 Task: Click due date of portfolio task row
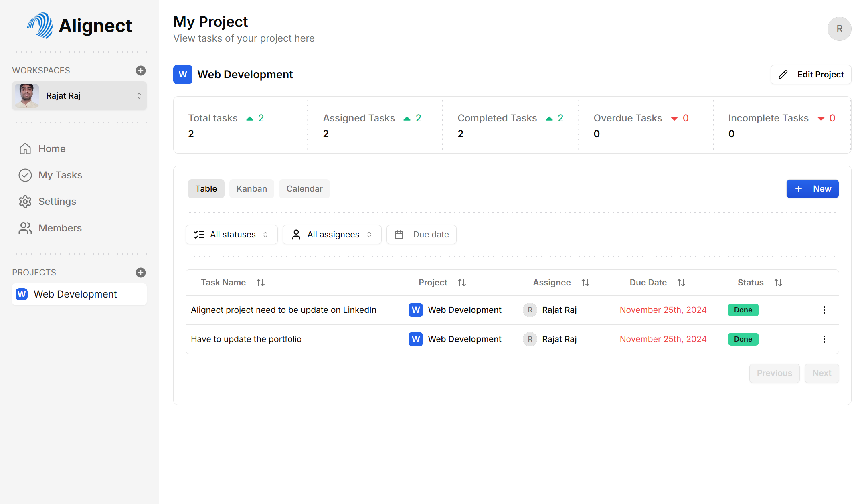tap(663, 339)
